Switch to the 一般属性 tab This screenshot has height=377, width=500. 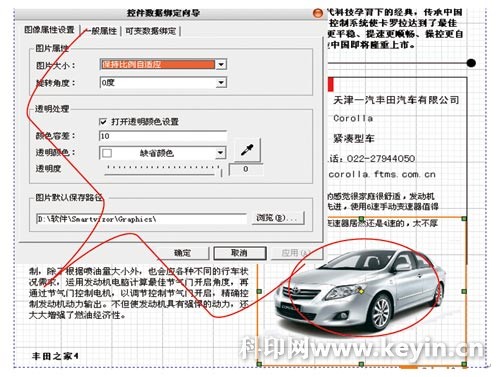[101, 31]
